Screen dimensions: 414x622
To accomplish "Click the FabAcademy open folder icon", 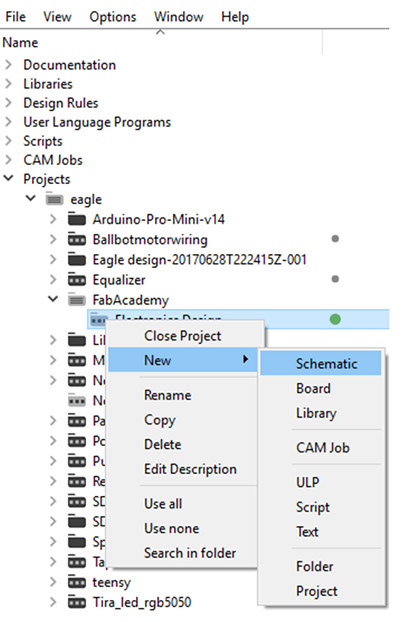I will tap(77, 300).
